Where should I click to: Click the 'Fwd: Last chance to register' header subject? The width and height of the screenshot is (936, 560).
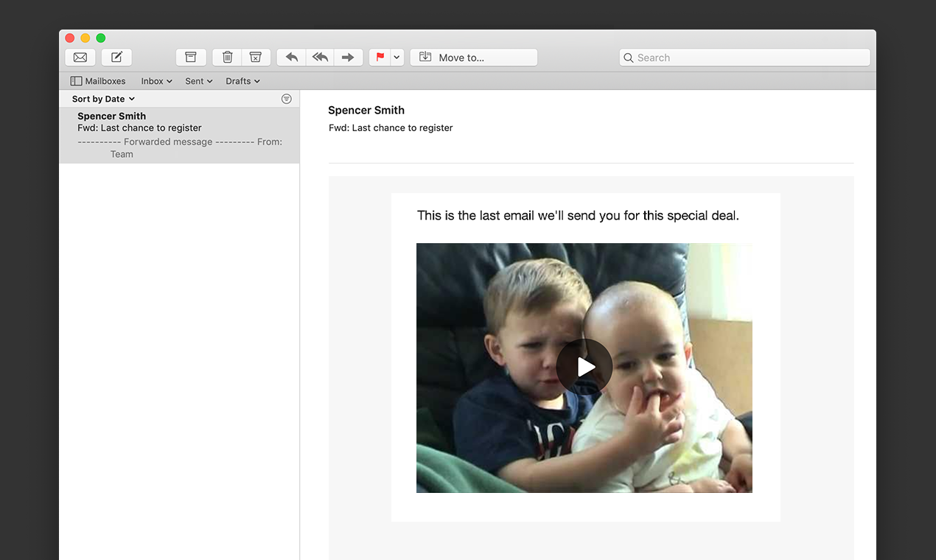pyautogui.click(x=391, y=127)
